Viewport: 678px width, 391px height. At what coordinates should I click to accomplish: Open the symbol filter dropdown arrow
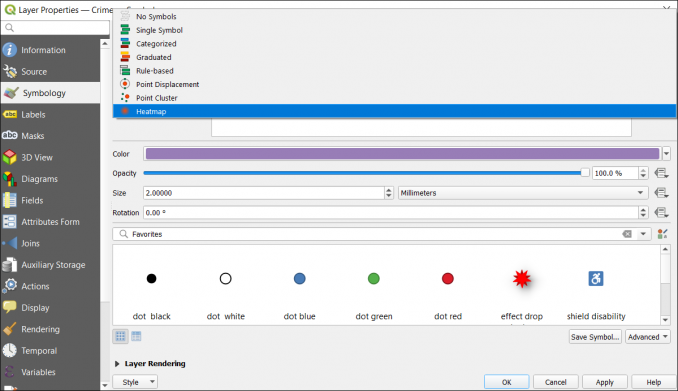pos(643,234)
